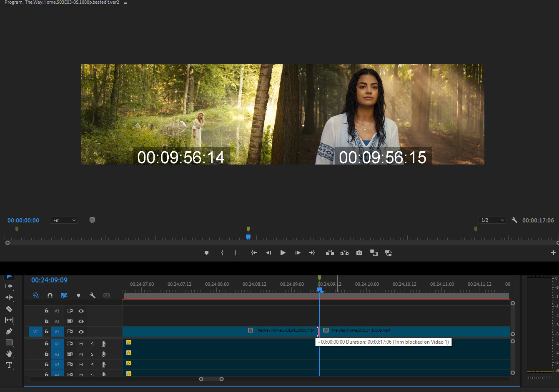The width and height of the screenshot is (559, 392).
Task: Click the marker icon beside Fit dropdown
Action: 92,220
